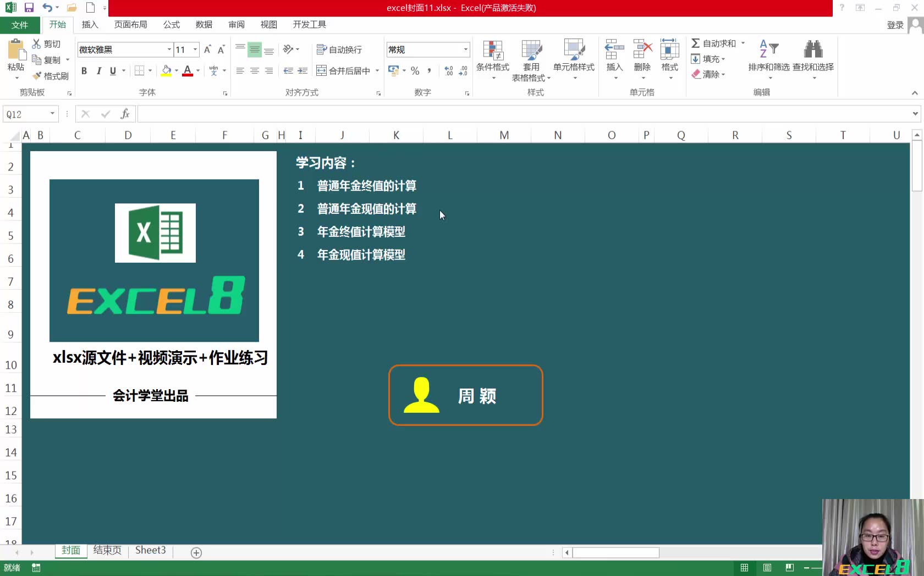Increase the cell indent
The image size is (924, 576).
[x=302, y=70]
